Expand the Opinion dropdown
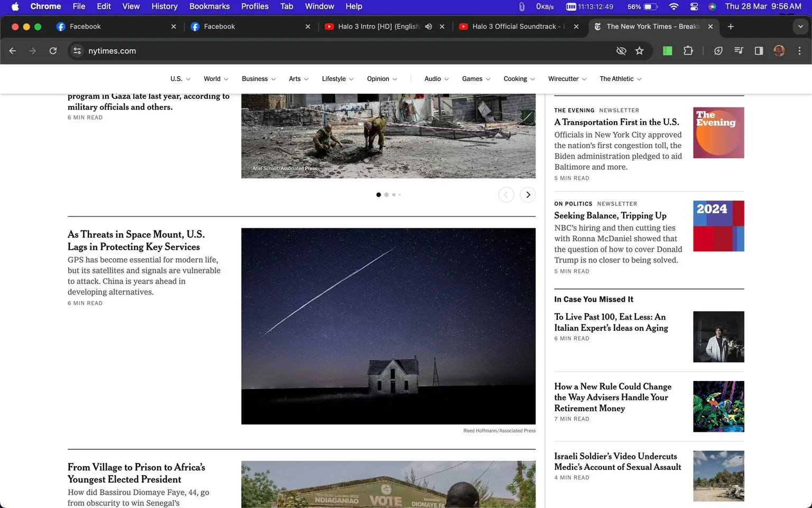This screenshot has width=812, height=508. (x=395, y=78)
